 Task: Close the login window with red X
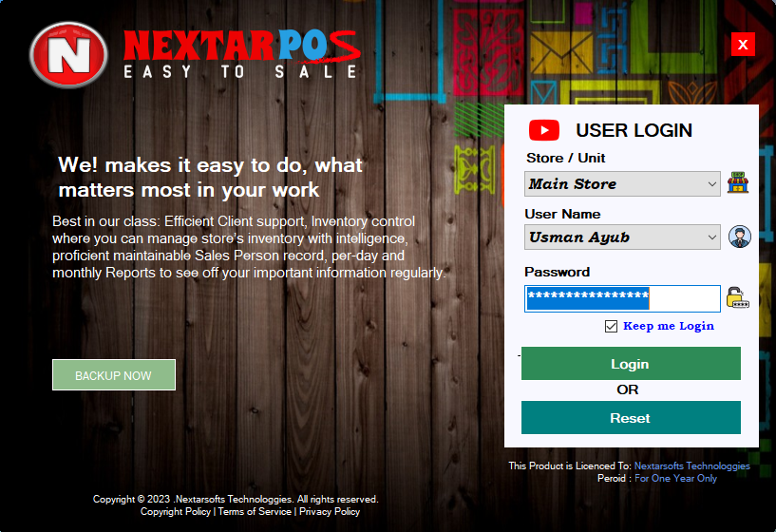(743, 45)
